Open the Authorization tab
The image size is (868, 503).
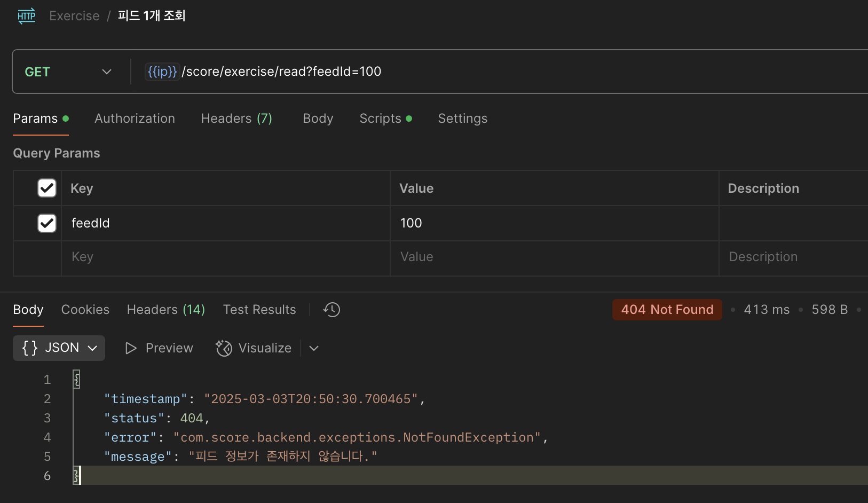point(135,119)
